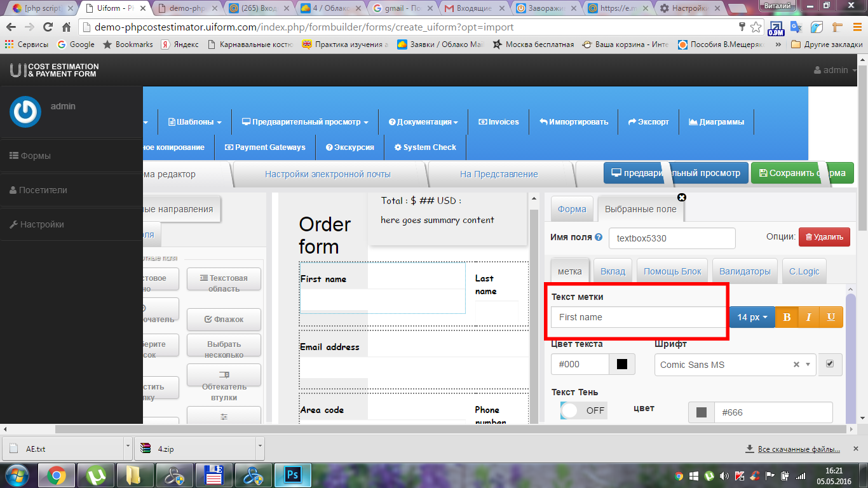
Task: Open Chrome from the taskbar
Action: 57,475
